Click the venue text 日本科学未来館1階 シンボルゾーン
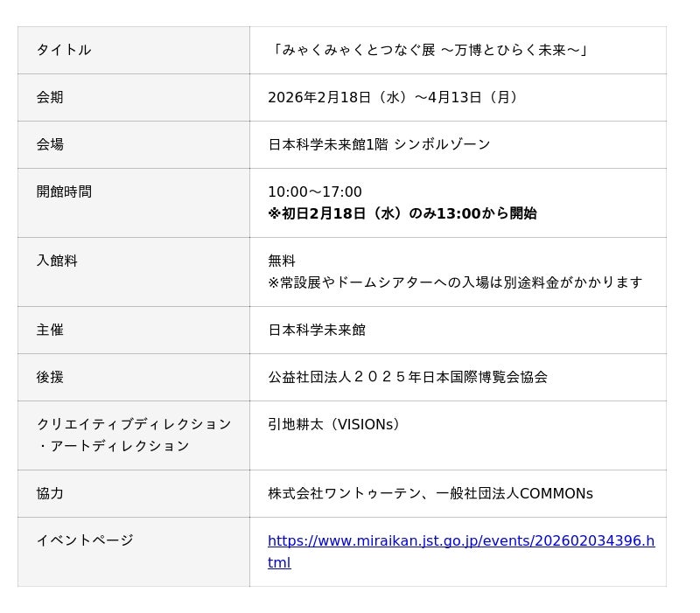This screenshot has height=613, width=700. click(379, 144)
